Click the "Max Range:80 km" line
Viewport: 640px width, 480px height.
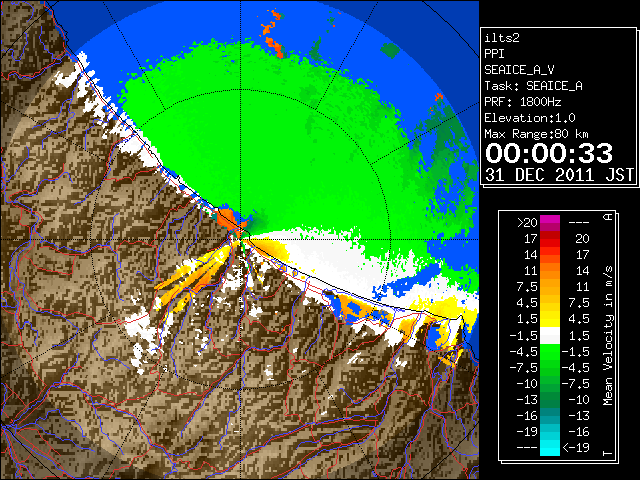point(536,134)
